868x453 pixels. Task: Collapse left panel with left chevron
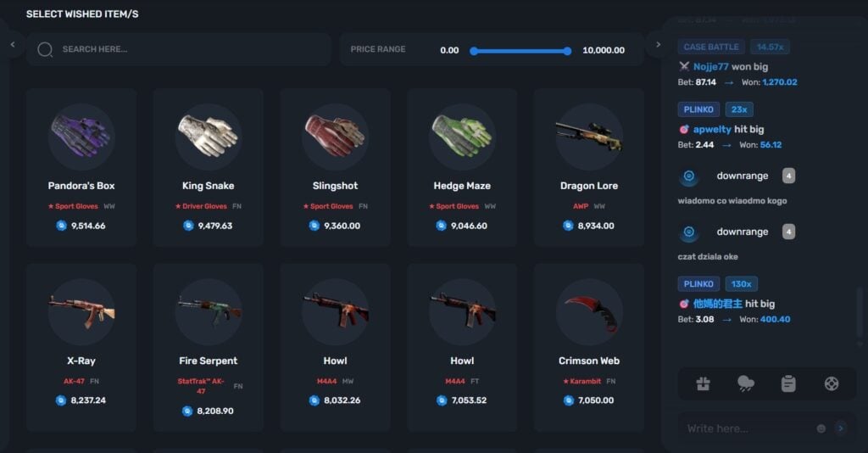13,45
